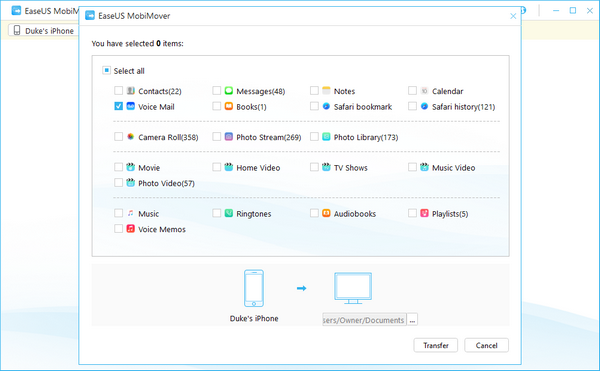Viewport: 600px width, 371px height.
Task: Click the main window EaseUS logo icon
Action: pyautogui.click(x=16, y=11)
